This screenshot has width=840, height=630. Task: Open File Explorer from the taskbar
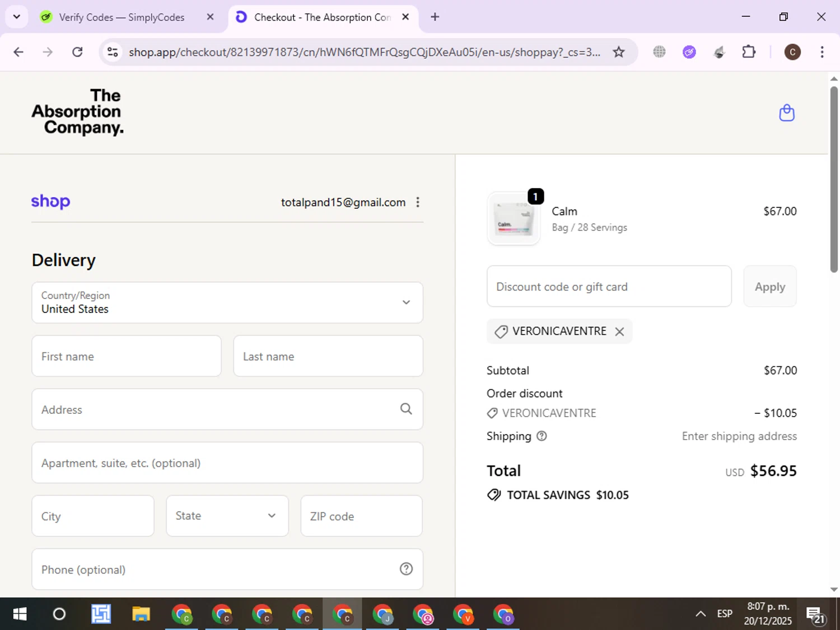[141, 614]
